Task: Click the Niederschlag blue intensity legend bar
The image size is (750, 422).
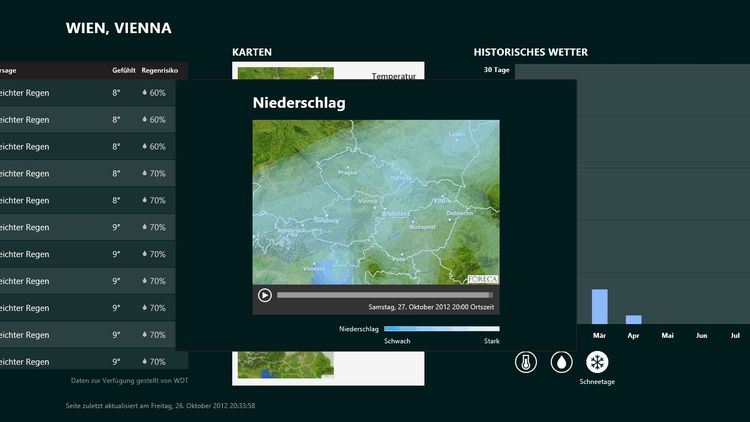Action: coord(441,328)
